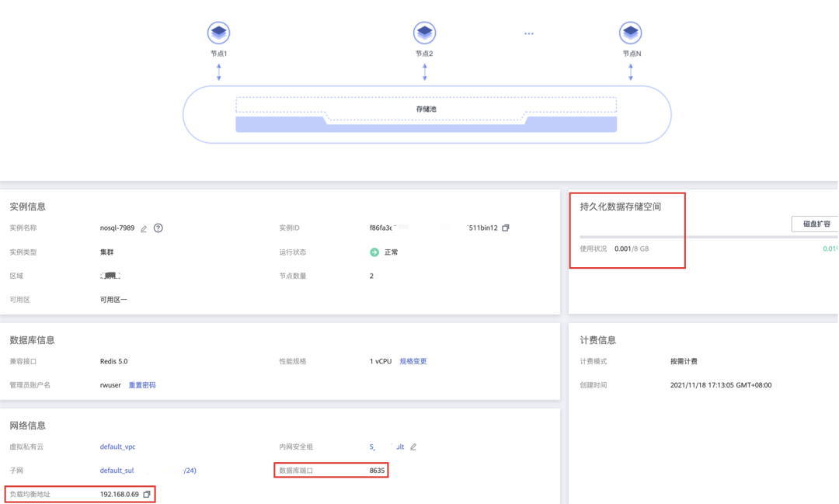
Task: Click the 磁盘扩容 button
Action: 815,224
